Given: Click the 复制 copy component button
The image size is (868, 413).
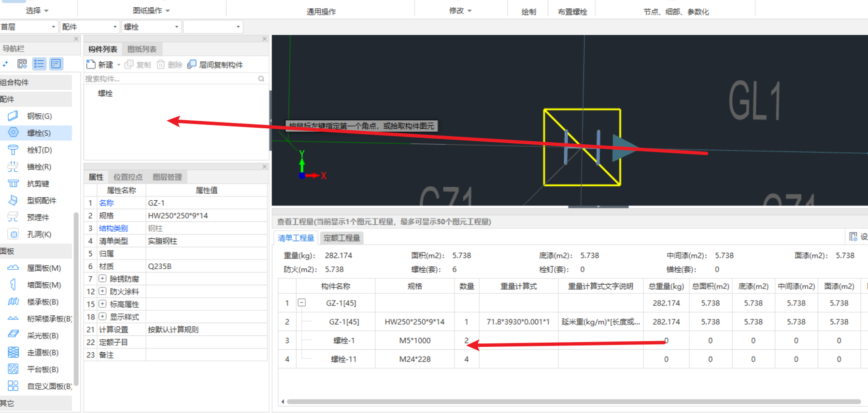Looking at the screenshot, I should click(138, 65).
